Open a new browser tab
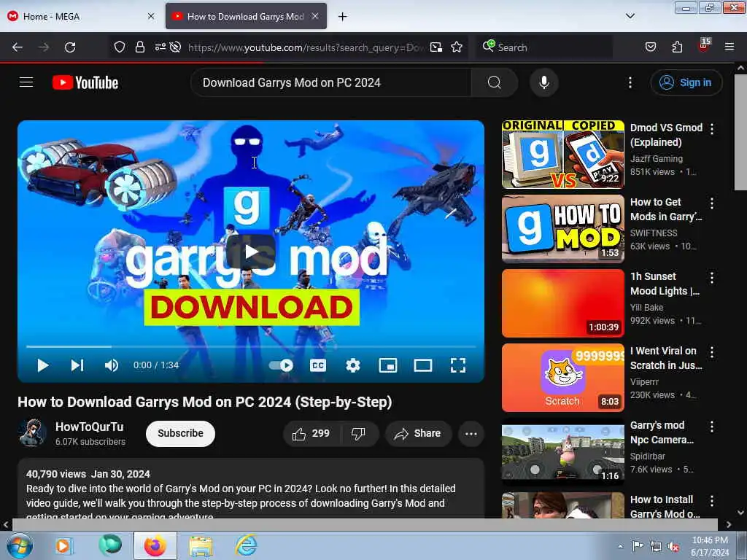Viewport: 747px width, 560px height. click(x=342, y=17)
